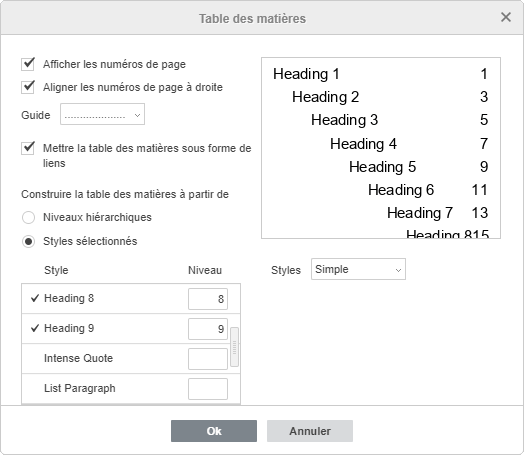This screenshot has width=524, height=455.
Task: Select Niveaux hiérarchiques radio option
Action: point(28,217)
